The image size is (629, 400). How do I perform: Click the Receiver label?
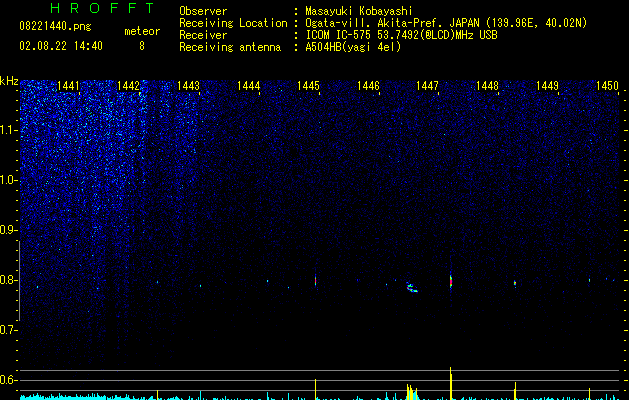[203, 35]
